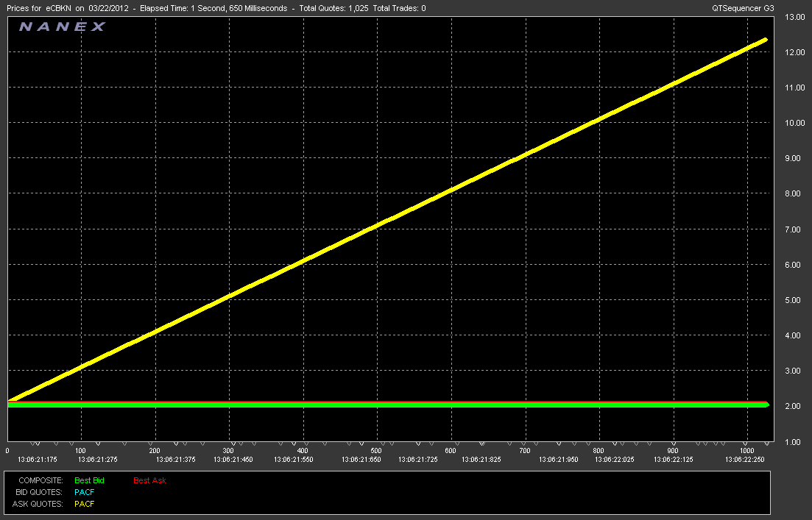Click the timestamp 13:06:21:950
This screenshot has height=520, width=812.
click(x=559, y=460)
